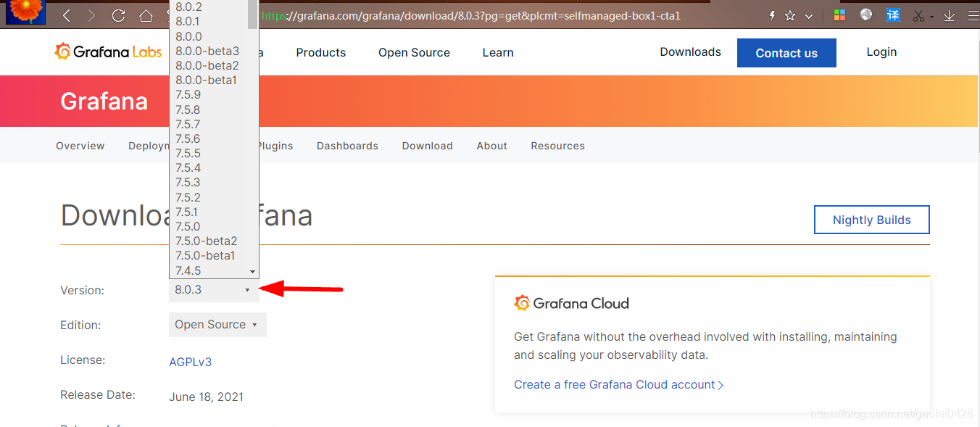Open the Learn menu

498,52
